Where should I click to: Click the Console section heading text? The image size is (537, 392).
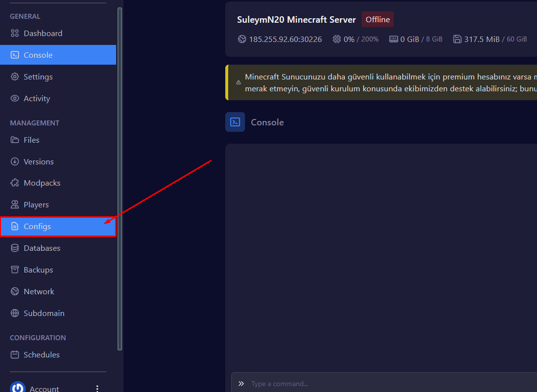[x=267, y=122]
